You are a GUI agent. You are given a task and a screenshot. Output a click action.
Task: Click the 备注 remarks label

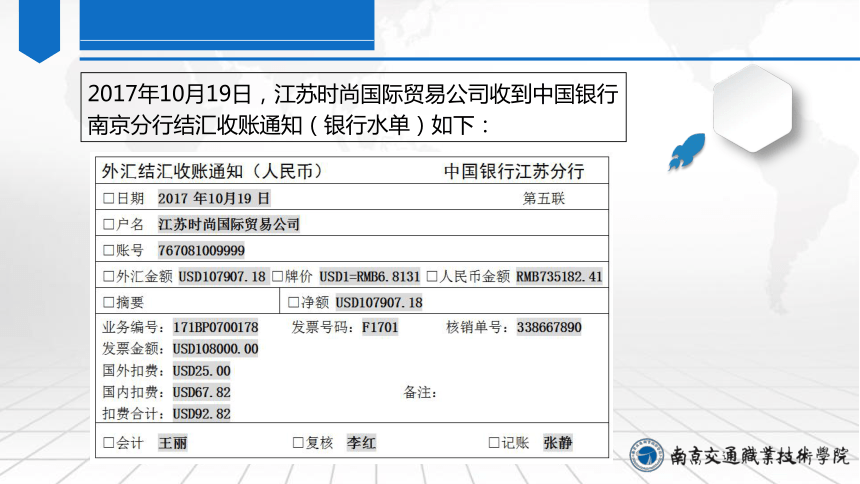[420, 392]
